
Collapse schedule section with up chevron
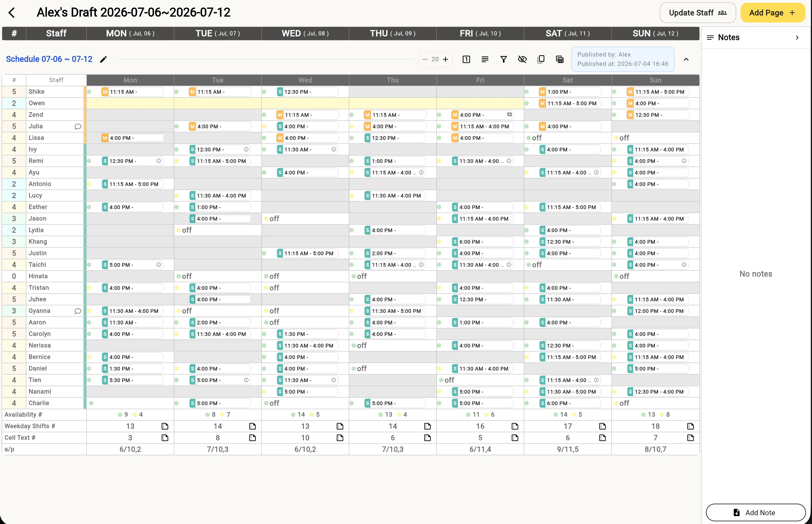tap(686, 60)
